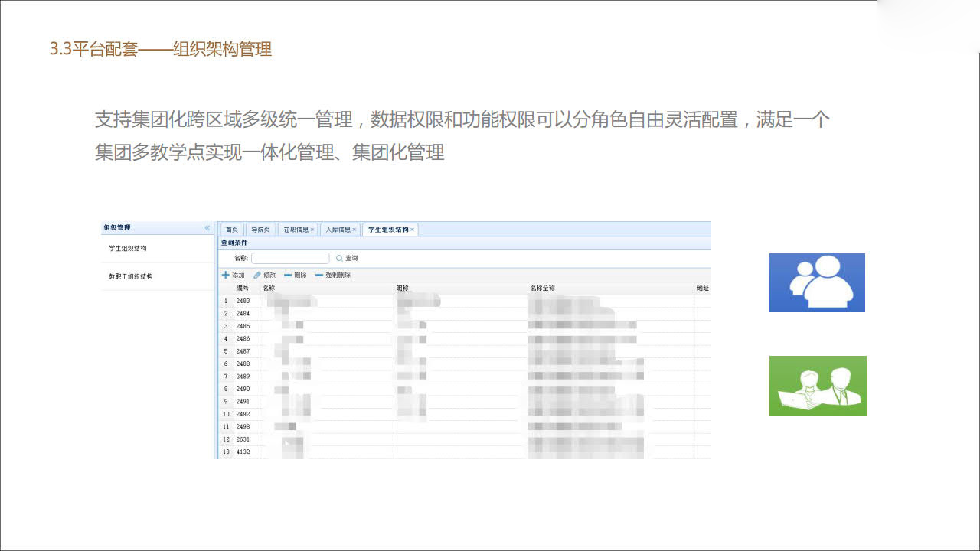The image size is (980, 551).
Task: Click the 名称全称 column header
Action: click(x=542, y=289)
